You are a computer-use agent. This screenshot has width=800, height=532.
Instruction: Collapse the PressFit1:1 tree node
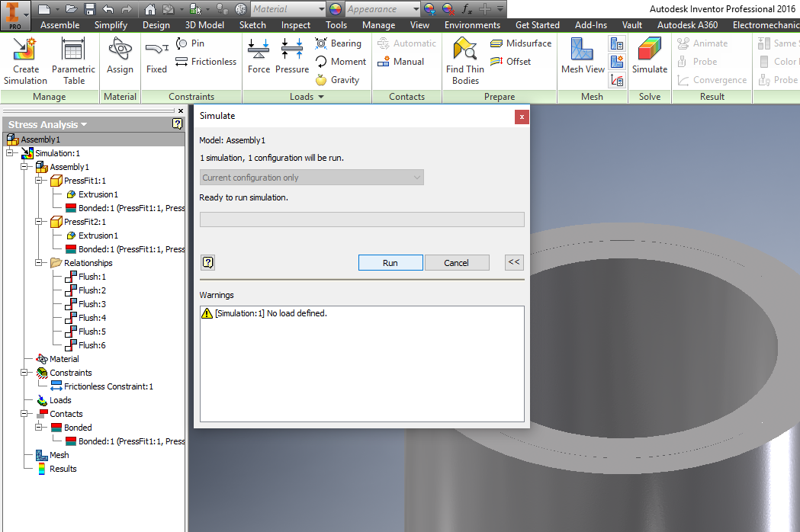pyautogui.click(x=38, y=181)
